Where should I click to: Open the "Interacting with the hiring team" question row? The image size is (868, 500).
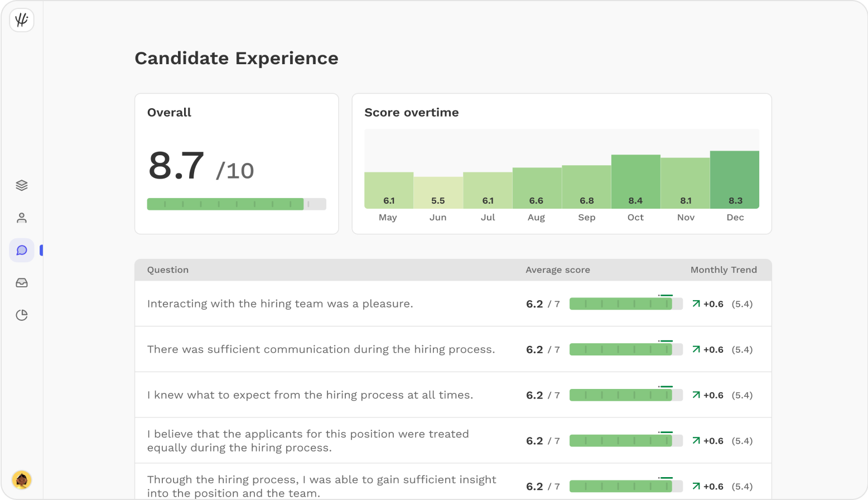coord(280,304)
